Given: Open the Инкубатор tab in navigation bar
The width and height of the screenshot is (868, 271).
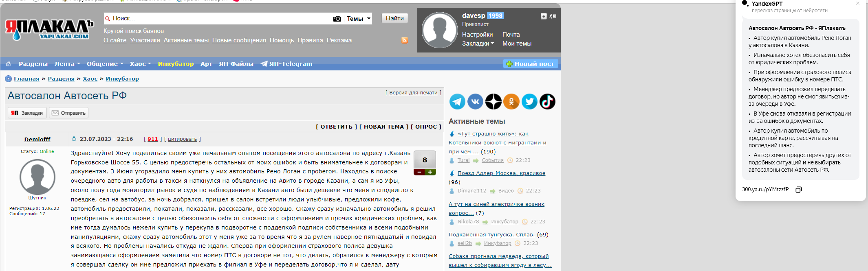Looking at the screenshot, I should tap(176, 64).
